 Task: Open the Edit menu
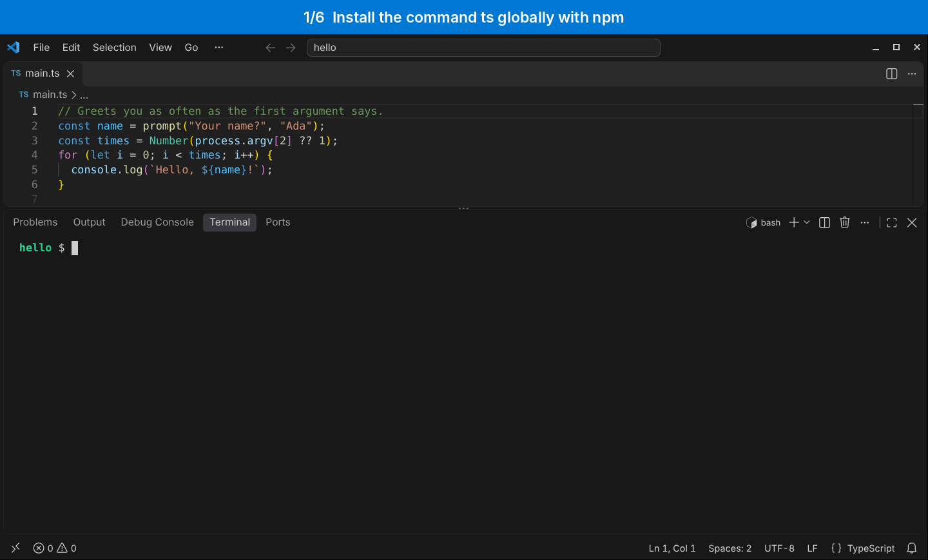pos(71,47)
